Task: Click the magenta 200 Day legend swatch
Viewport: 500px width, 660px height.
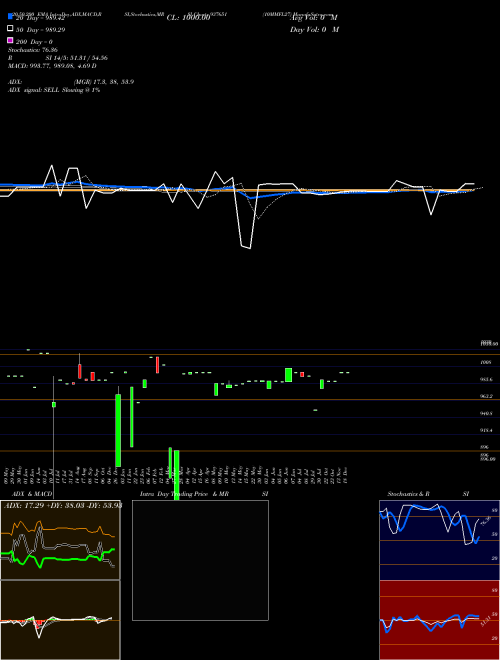Action: [x=10, y=40]
